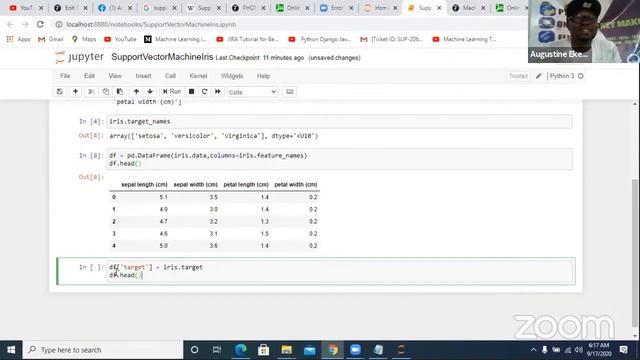The width and height of the screenshot is (640, 360).
Task: Open the Insert menu
Action: click(x=143, y=76)
